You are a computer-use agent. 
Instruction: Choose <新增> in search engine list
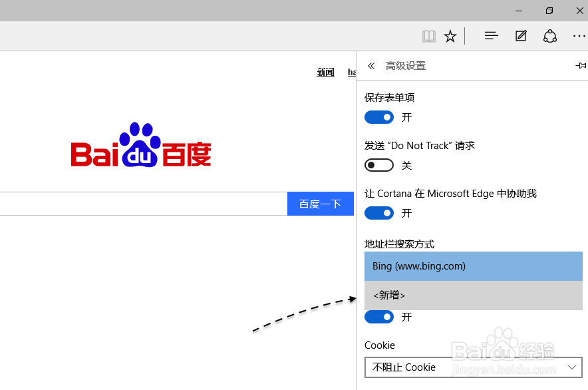coord(473,295)
